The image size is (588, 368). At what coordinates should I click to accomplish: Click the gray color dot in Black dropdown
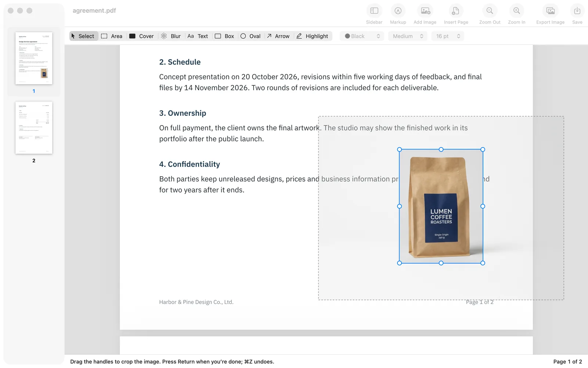[x=347, y=36]
